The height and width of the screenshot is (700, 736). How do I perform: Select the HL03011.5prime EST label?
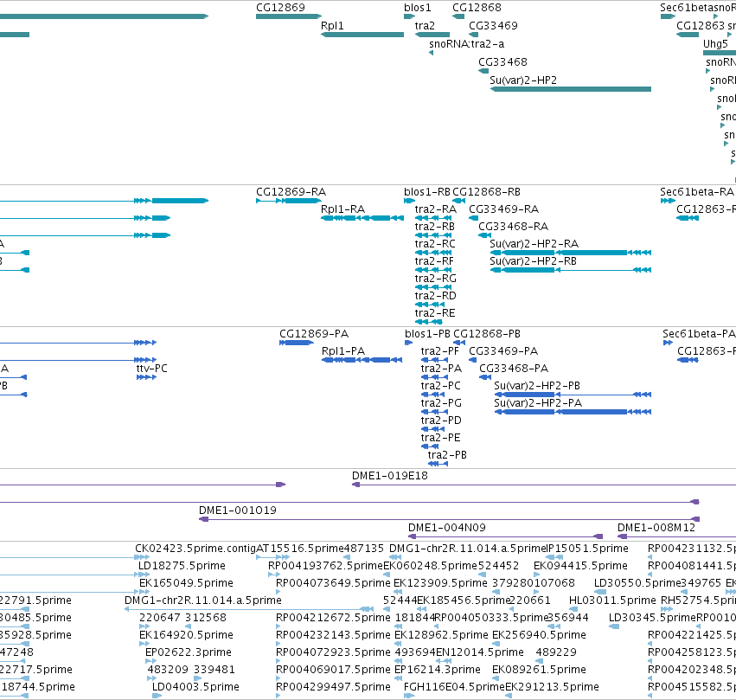pyautogui.click(x=612, y=600)
